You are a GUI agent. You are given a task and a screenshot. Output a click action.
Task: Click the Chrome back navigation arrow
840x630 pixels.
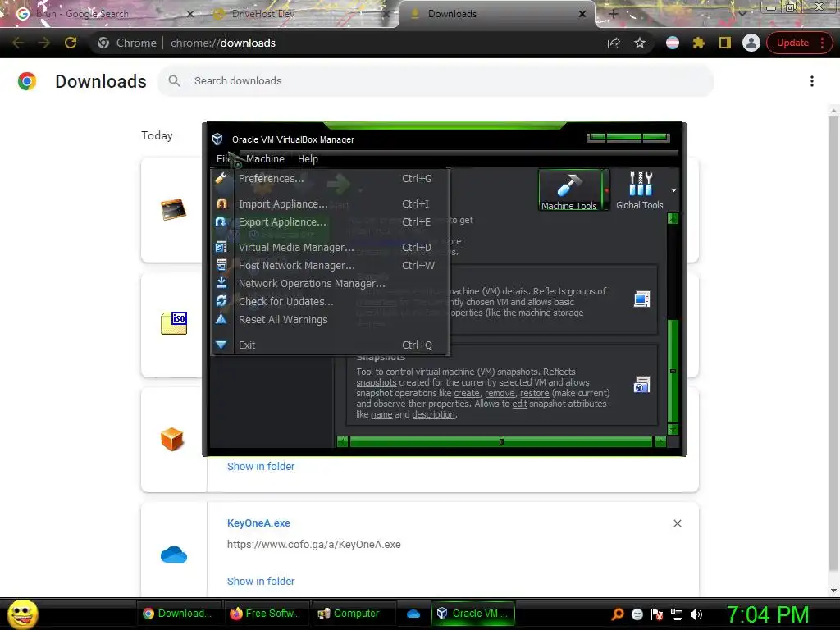pyautogui.click(x=18, y=43)
